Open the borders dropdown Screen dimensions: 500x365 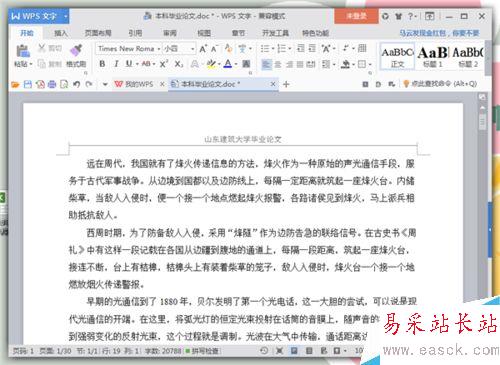tap(370, 64)
